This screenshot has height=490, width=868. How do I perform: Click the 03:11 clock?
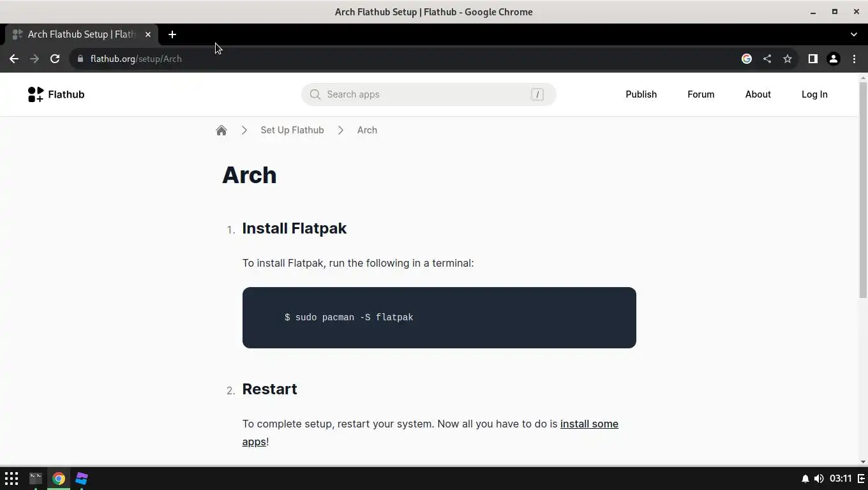click(x=841, y=479)
